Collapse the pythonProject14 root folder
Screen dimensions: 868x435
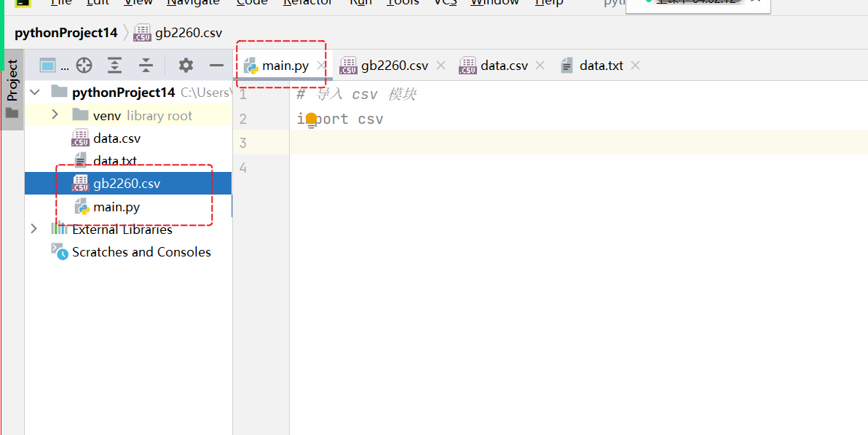pyautogui.click(x=36, y=92)
